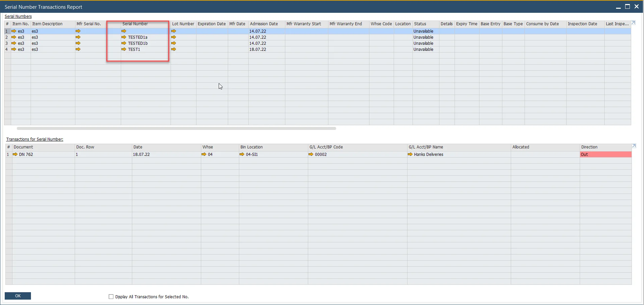The width and height of the screenshot is (644, 305).
Task: Open serial number TEST1 via link arrow
Action: point(124,49)
